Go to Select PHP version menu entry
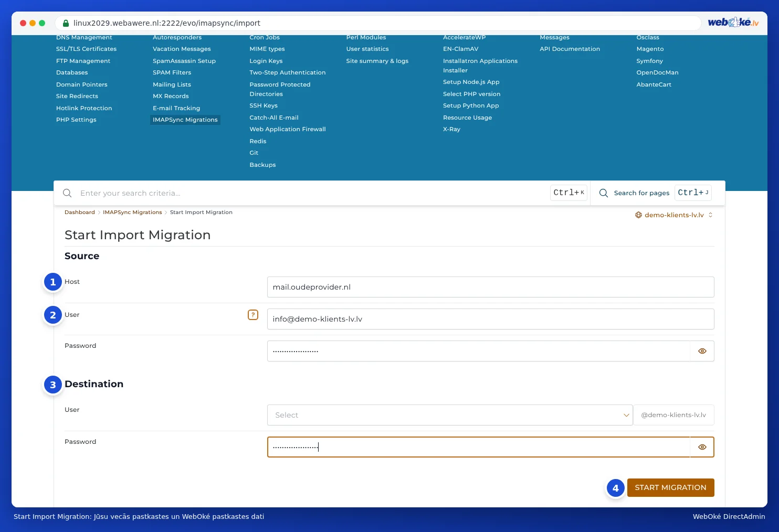The height and width of the screenshot is (532, 779). click(471, 94)
